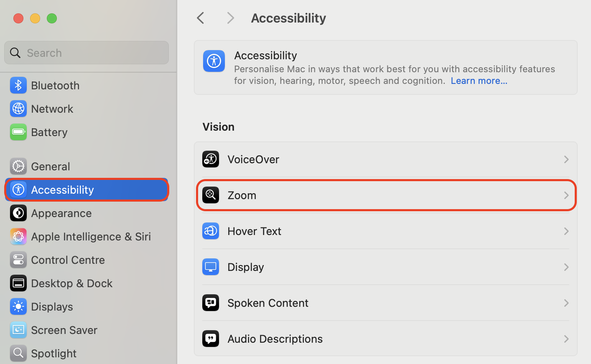This screenshot has height=364, width=591.
Task: Open Network settings via its globe icon
Action: pos(18,109)
